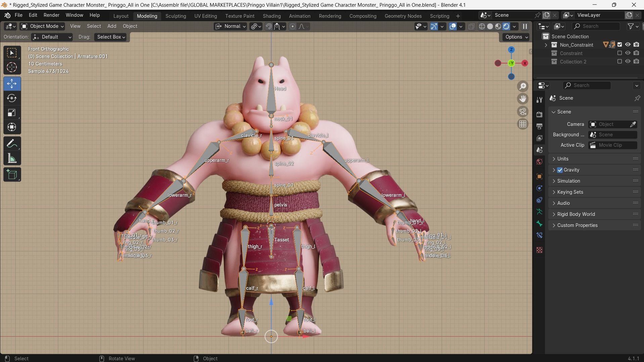Expand the Custom Properties panel
644x362 pixels.
pos(594,225)
